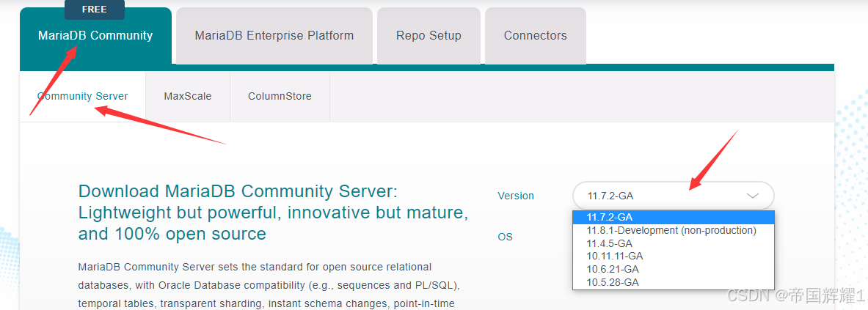Click the Version field label
Screen dimensions: 868x310
pyautogui.click(x=515, y=196)
